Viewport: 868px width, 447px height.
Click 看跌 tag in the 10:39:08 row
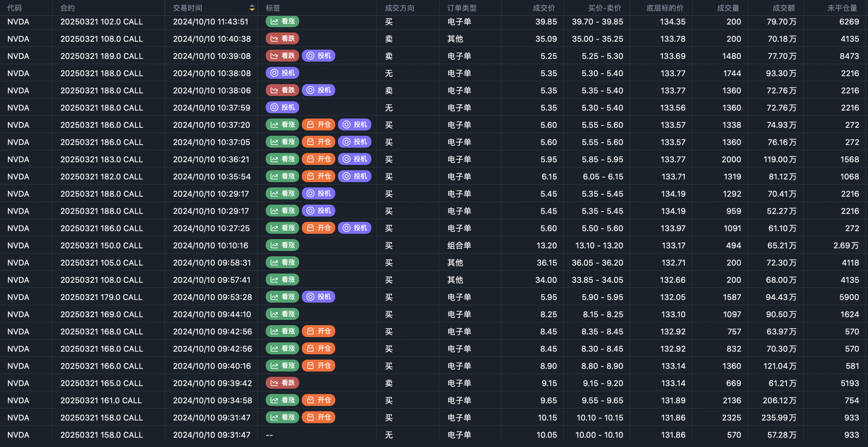(x=282, y=56)
